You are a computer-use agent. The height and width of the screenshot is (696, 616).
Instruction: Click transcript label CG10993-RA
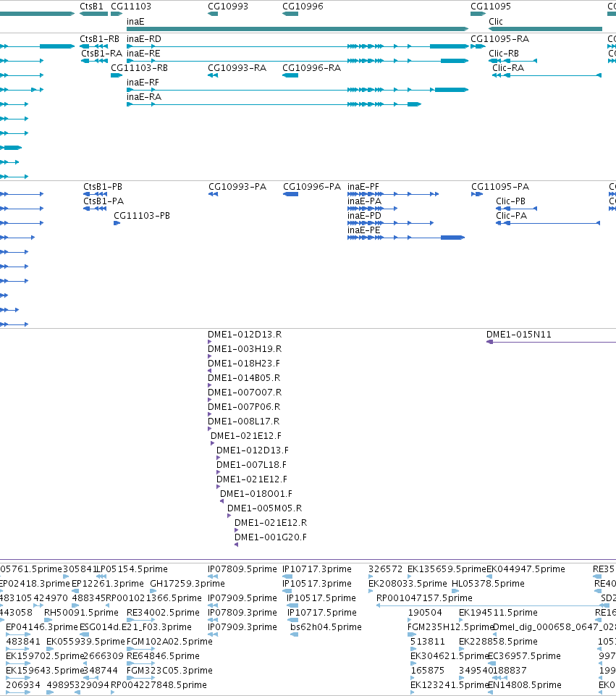click(x=237, y=68)
